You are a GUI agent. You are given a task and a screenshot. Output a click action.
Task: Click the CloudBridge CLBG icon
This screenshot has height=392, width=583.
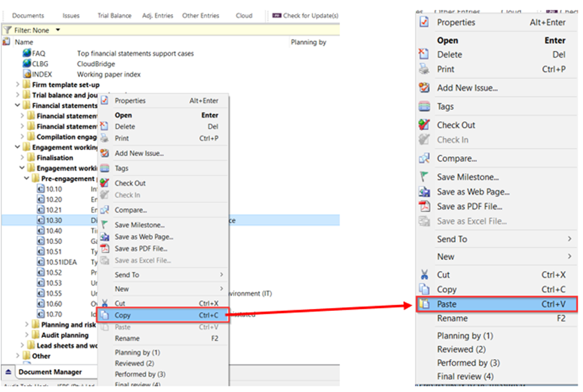point(27,64)
